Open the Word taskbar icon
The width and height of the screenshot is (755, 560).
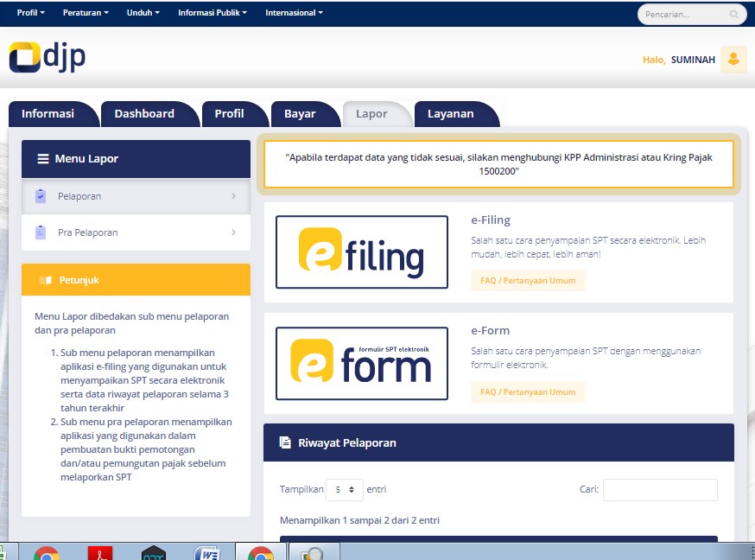click(x=207, y=553)
